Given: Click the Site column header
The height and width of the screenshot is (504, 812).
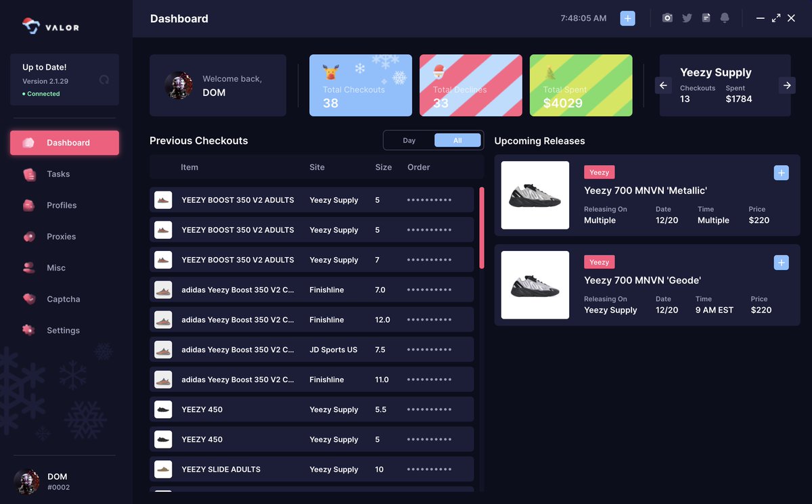Looking at the screenshot, I should click(317, 167).
